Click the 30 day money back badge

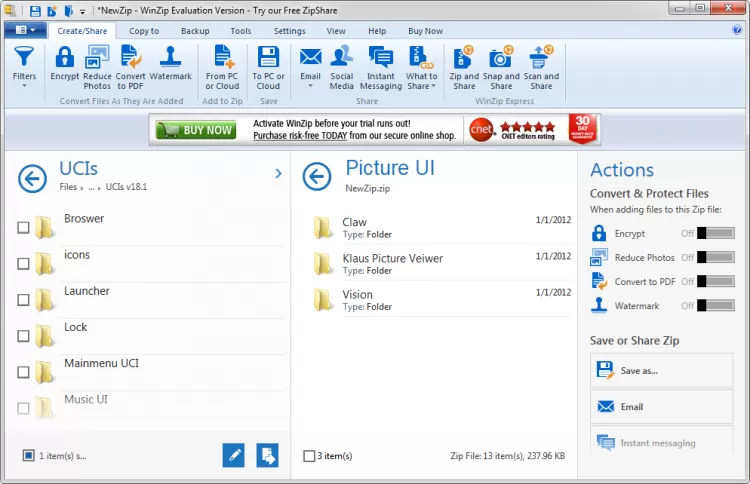pyautogui.click(x=583, y=128)
